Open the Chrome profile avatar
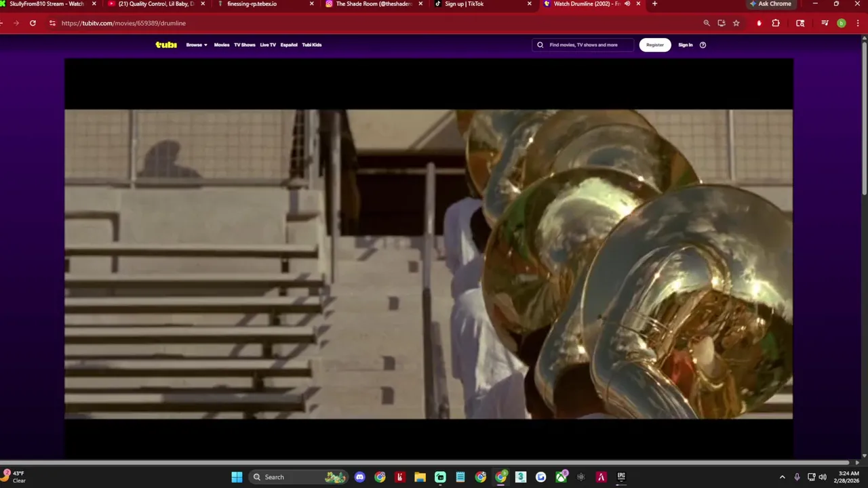 pyautogui.click(x=842, y=23)
